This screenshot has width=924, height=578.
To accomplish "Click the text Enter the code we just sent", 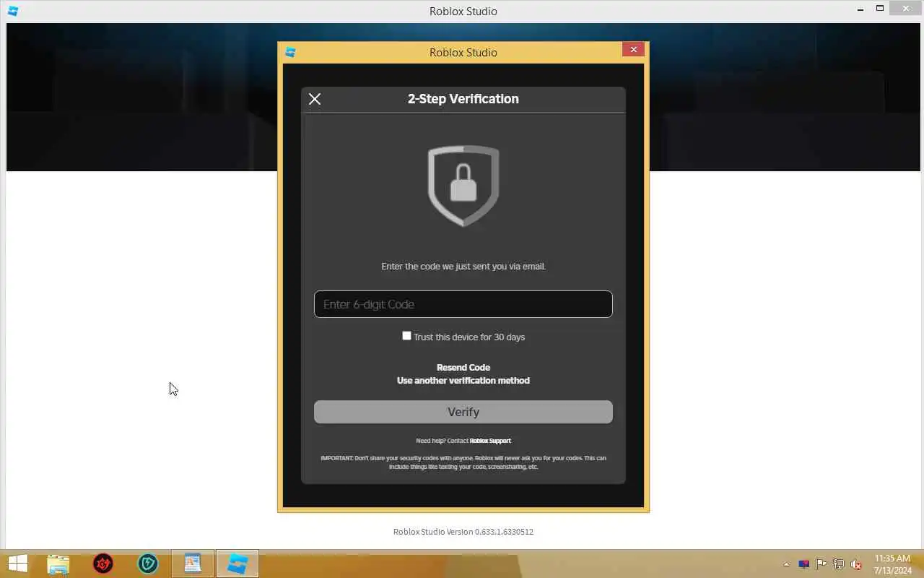I will coord(463,267).
